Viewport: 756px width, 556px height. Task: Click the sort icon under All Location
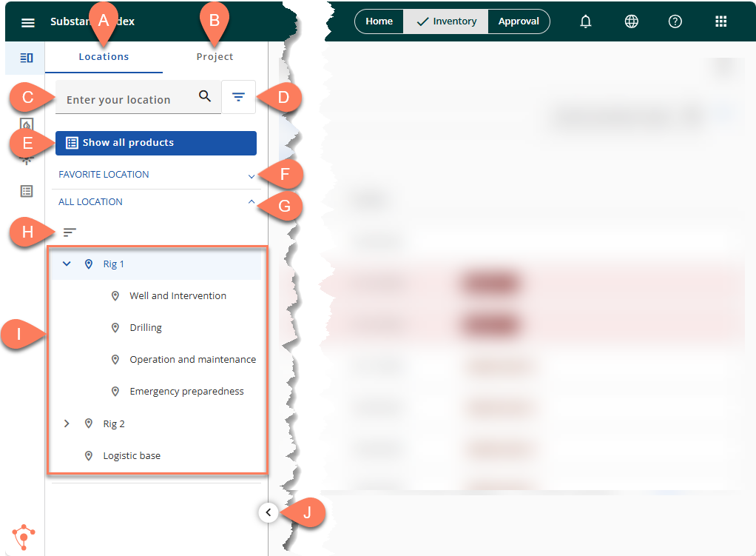click(70, 232)
